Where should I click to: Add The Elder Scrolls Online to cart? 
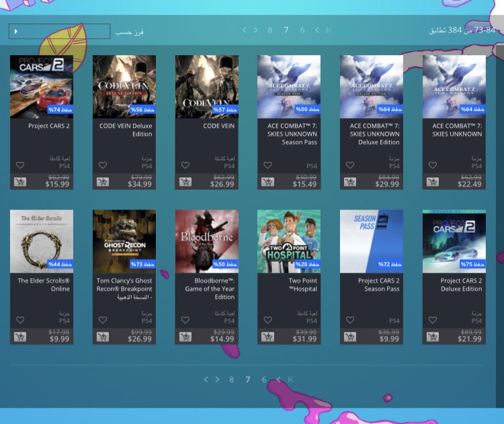(20, 337)
